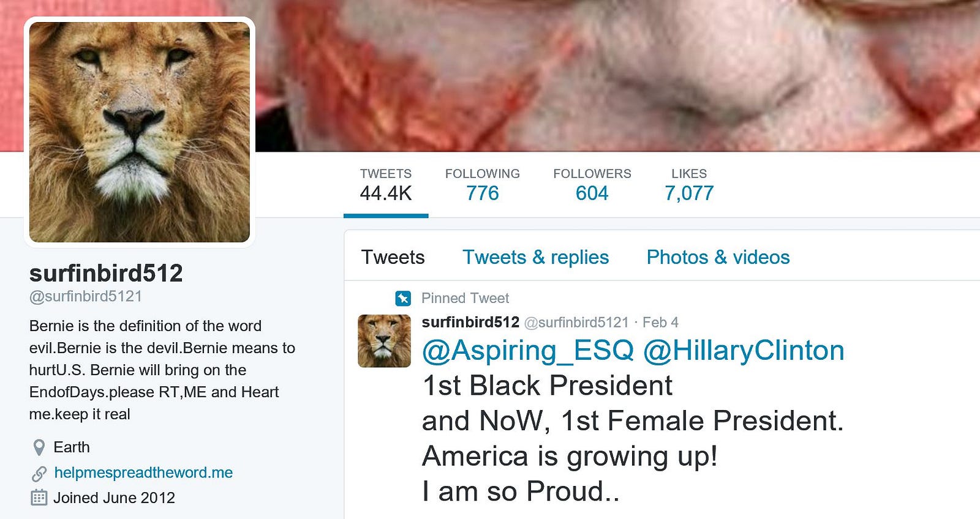
Task: Open the Following 776 list
Action: click(x=483, y=185)
